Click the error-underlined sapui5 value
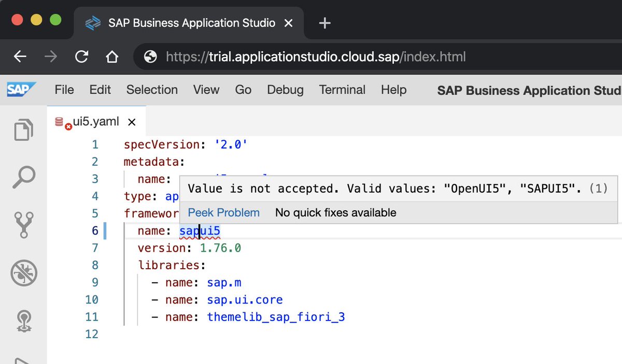This screenshot has height=364, width=622. pyautogui.click(x=200, y=231)
